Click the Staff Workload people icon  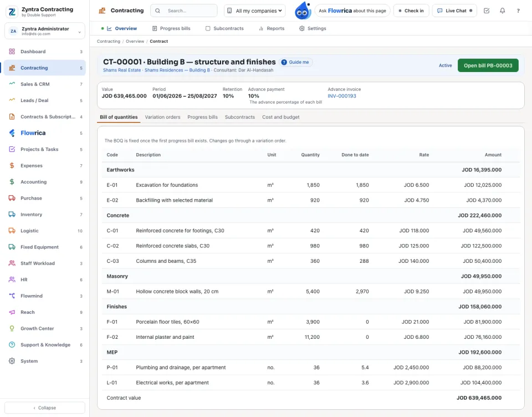12,263
